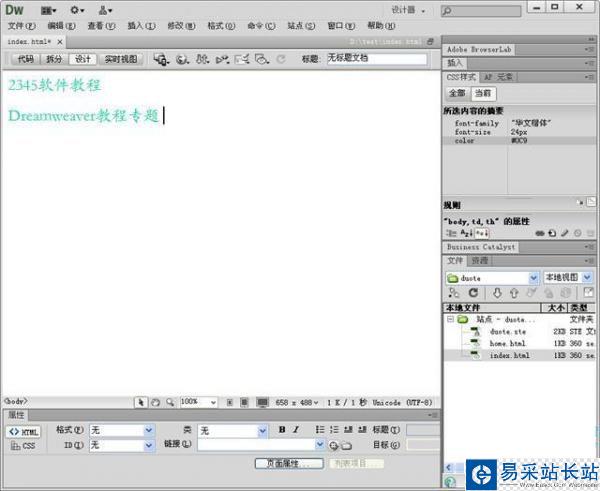Select the zoom magnifier tool in status bar

point(170,402)
